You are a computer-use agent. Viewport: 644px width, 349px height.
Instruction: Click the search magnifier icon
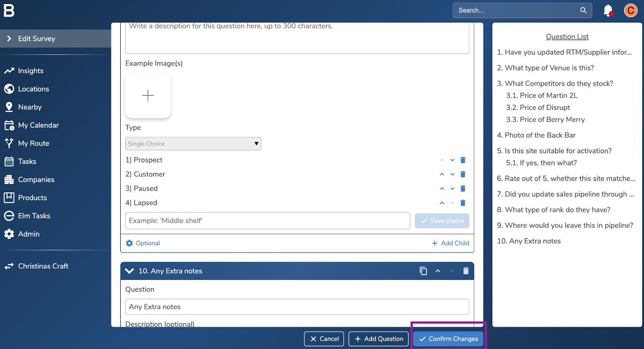pos(583,10)
